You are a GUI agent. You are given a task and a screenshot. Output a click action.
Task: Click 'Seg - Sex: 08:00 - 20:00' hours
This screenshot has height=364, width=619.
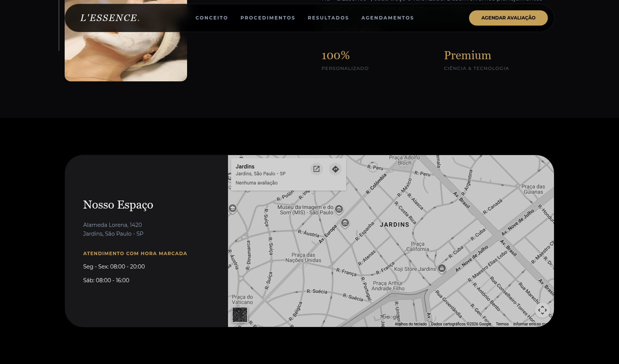114,267
